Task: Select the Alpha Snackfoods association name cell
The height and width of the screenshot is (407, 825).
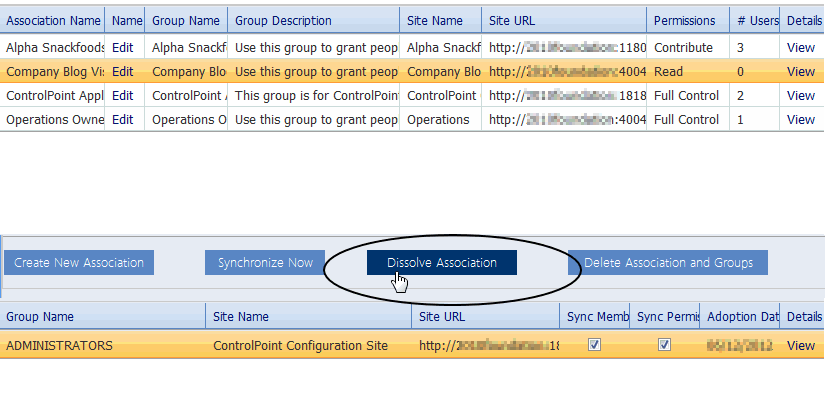Action: click(52, 48)
